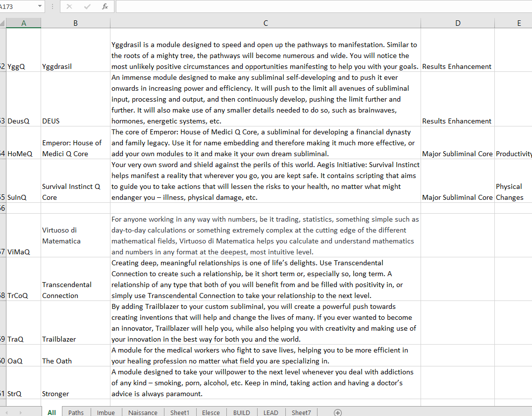Click the Select All corner triangle
Screen dimensions: 532x416
pyautogui.click(x=2, y=23)
